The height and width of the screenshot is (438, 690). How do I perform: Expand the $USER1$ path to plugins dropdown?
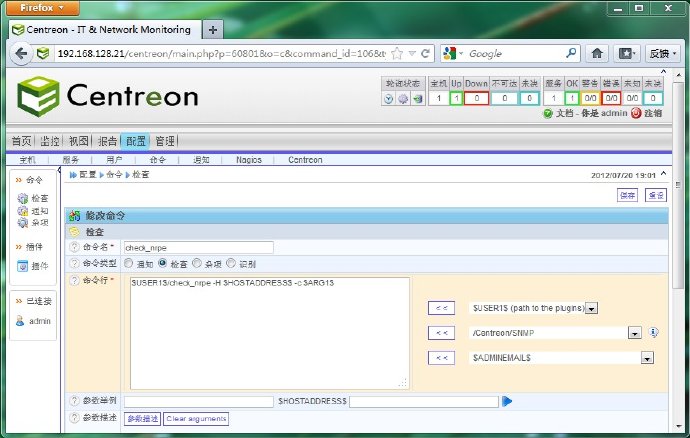[591, 309]
